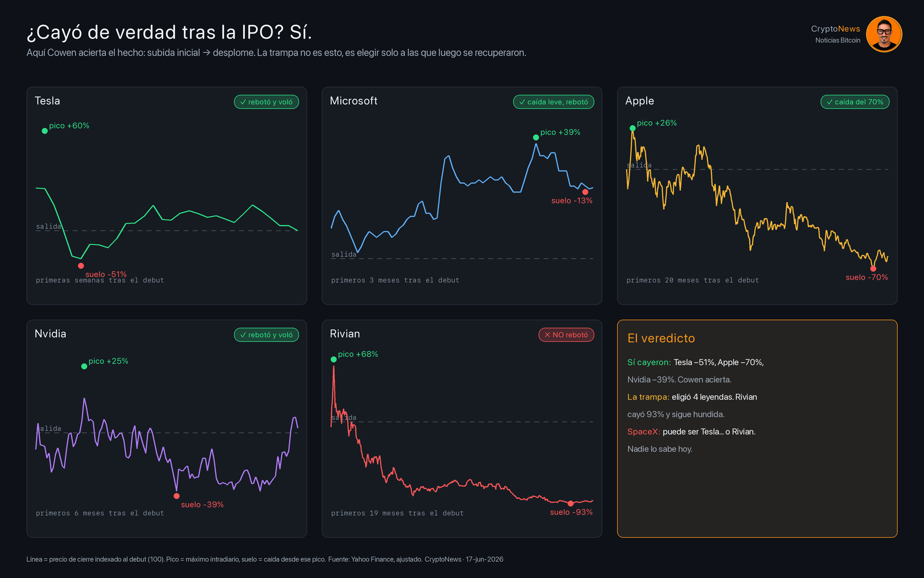Image resolution: width=924 pixels, height=578 pixels.
Task: Click Apple's green peak dot +26%
Action: [x=632, y=128]
